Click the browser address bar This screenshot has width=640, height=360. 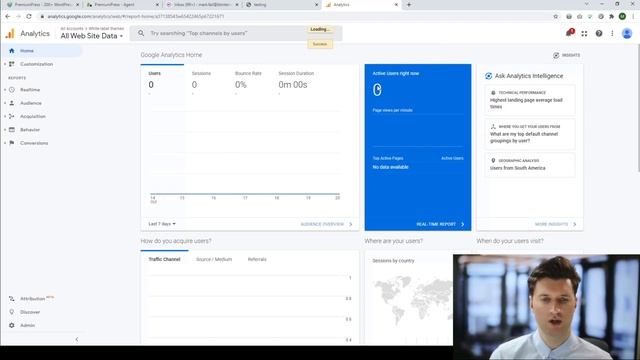(x=298, y=16)
